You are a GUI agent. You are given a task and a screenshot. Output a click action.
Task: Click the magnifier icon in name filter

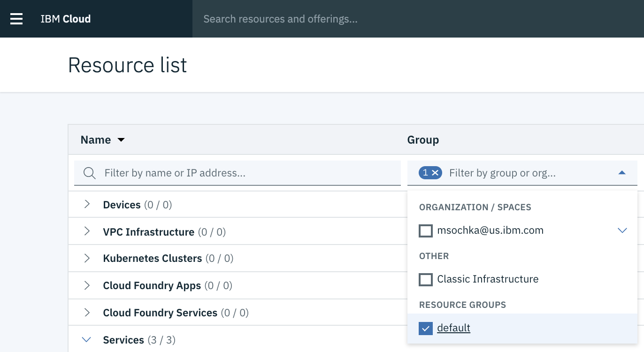[89, 173]
